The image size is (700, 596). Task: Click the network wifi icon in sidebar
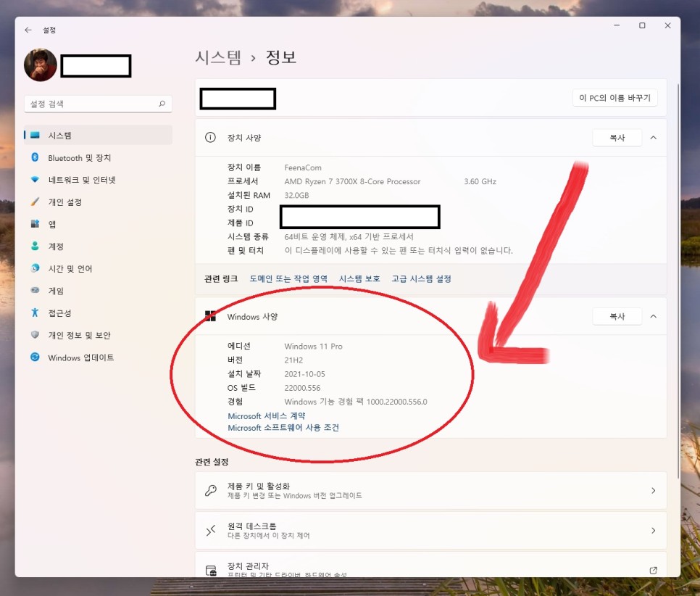[35, 180]
